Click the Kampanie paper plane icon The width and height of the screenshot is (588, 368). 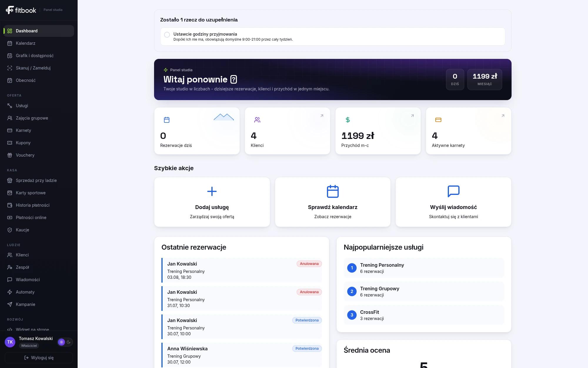point(10,304)
